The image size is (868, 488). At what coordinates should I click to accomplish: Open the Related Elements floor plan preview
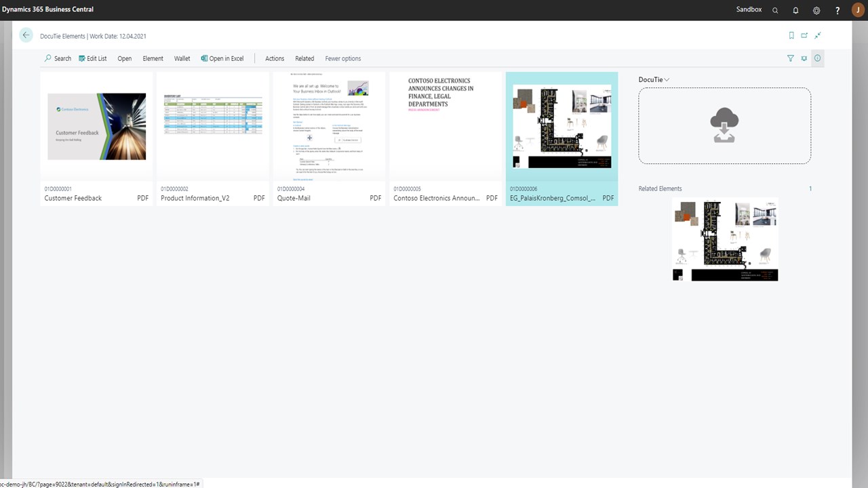coord(725,241)
